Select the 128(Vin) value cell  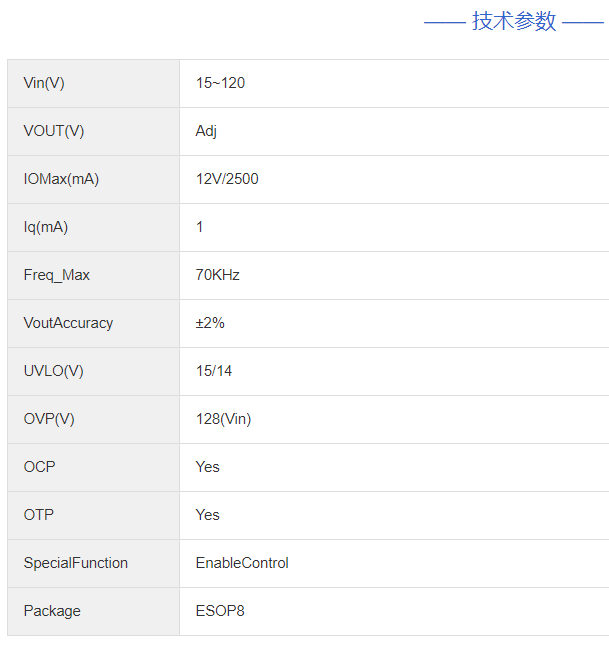pyautogui.click(x=223, y=419)
